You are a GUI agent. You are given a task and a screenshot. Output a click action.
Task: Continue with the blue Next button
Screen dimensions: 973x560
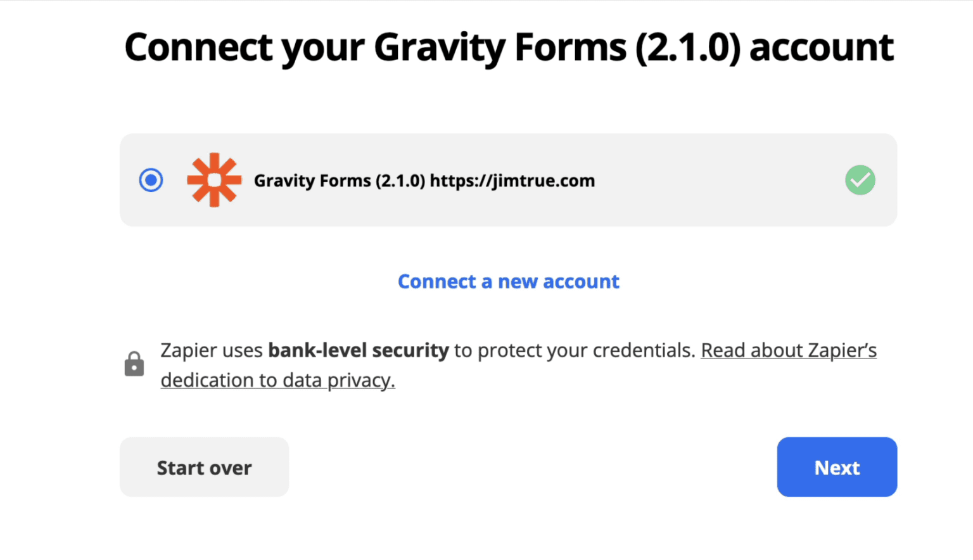837,467
